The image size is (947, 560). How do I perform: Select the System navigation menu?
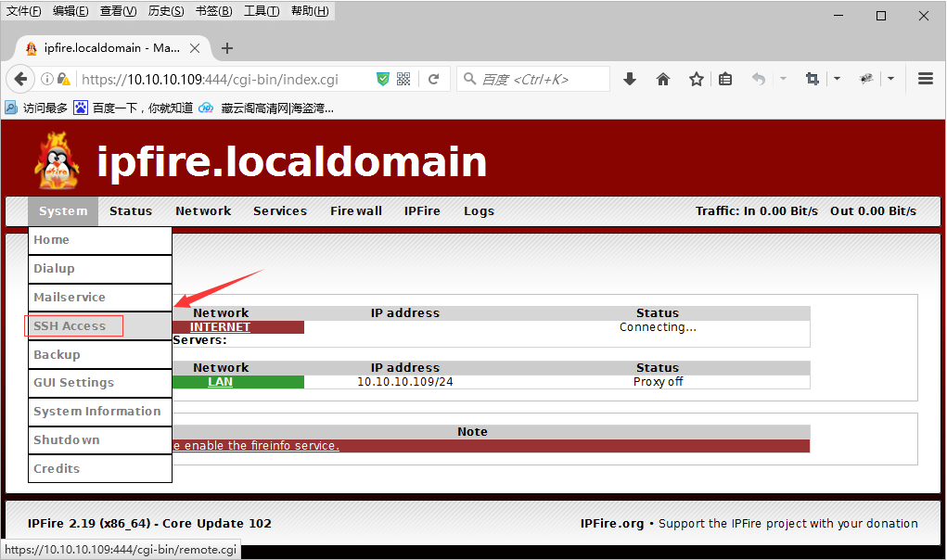point(63,211)
